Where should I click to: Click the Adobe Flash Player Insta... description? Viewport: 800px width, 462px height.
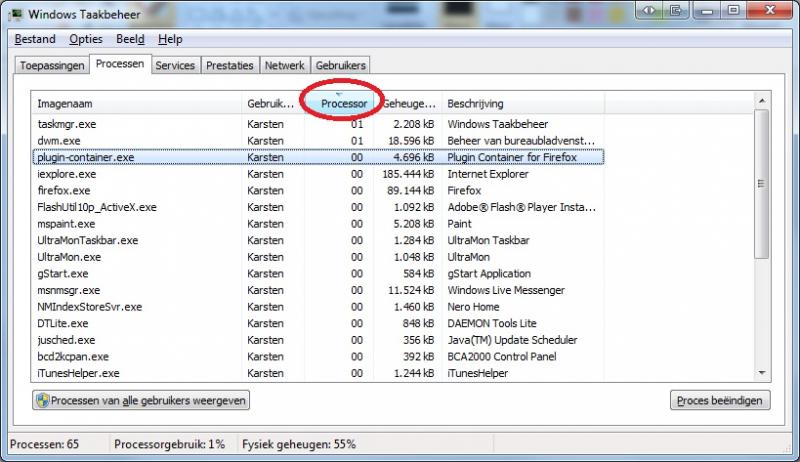(521, 207)
